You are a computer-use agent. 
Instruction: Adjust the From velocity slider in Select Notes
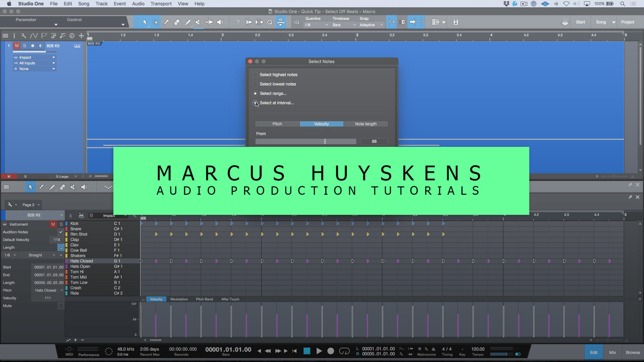tap(306, 142)
